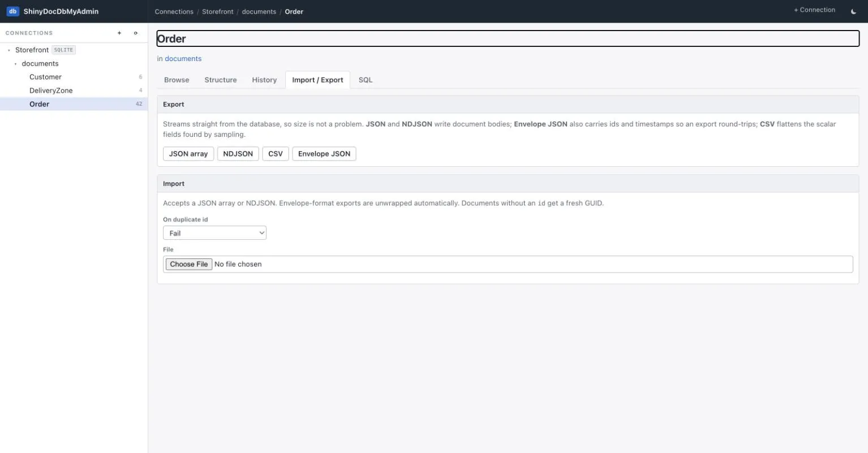The width and height of the screenshot is (868, 453).
Task: Click the + Connection button
Action: coord(814,10)
